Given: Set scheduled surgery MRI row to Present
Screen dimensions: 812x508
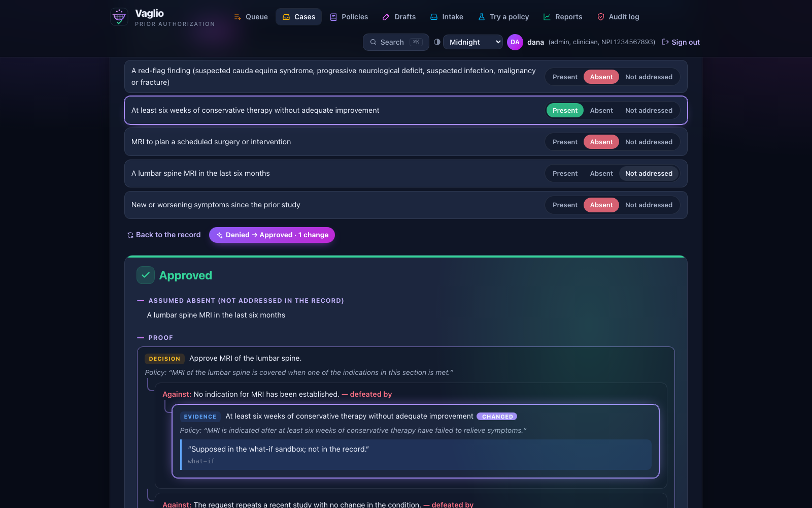Looking at the screenshot, I should (x=565, y=142).
